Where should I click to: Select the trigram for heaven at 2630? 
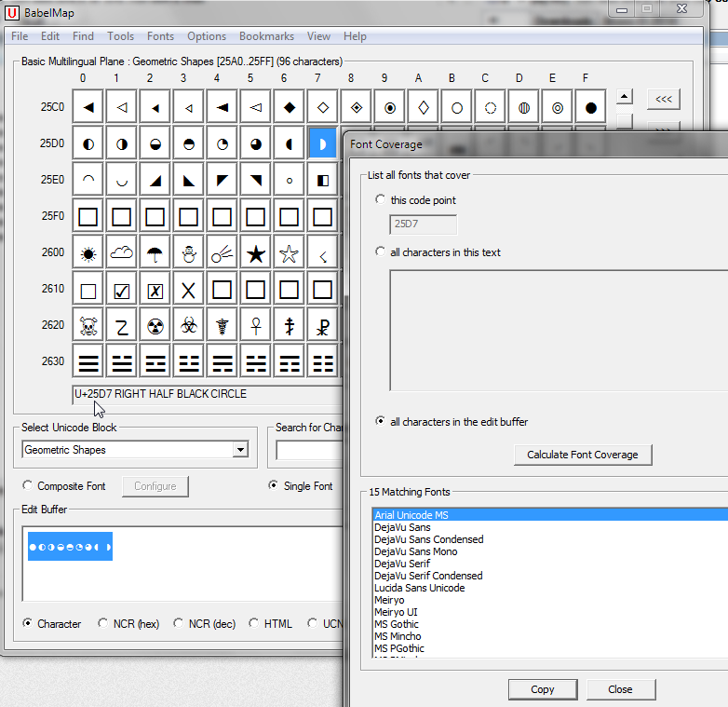[x=88, y=361]
